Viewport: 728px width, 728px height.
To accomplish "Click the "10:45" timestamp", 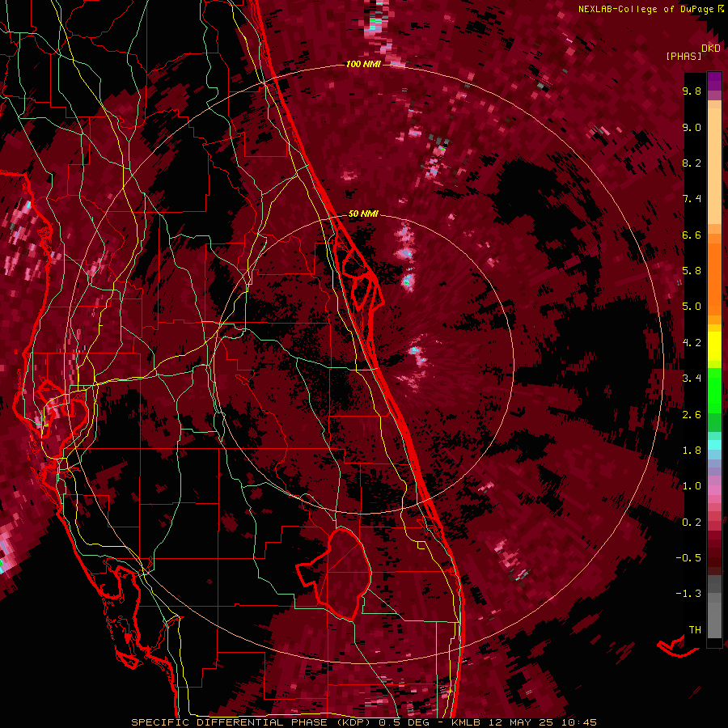I will [578, 722].
